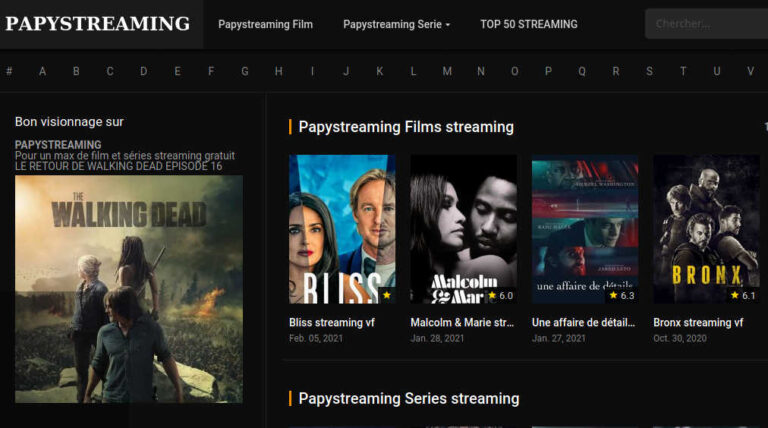Click the star rating badge on Bliss poster

386,295
